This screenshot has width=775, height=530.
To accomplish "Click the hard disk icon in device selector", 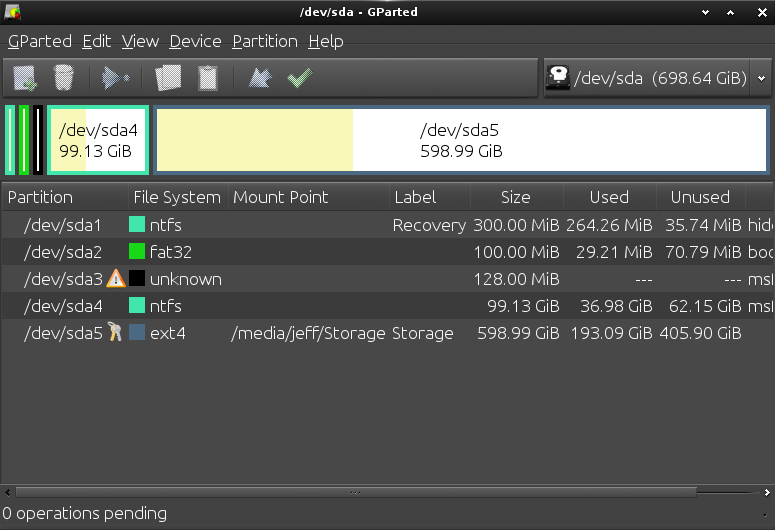I will pos(558,78).
